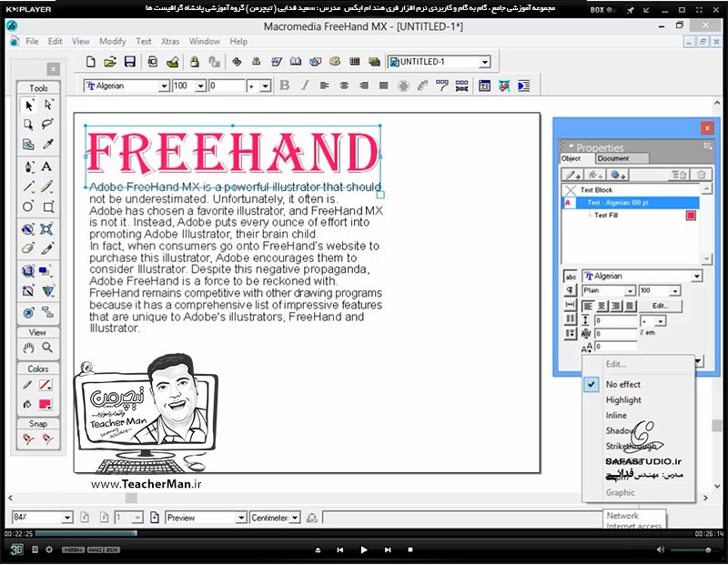Screen dimensions: 728x565
Task: Pick the Eraser tool
Action: [28, 248]
